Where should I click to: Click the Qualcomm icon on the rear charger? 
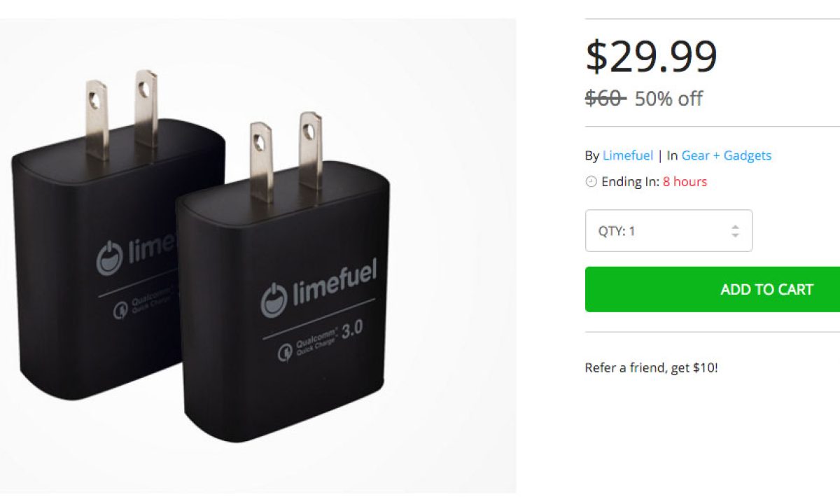pos(120,309)
